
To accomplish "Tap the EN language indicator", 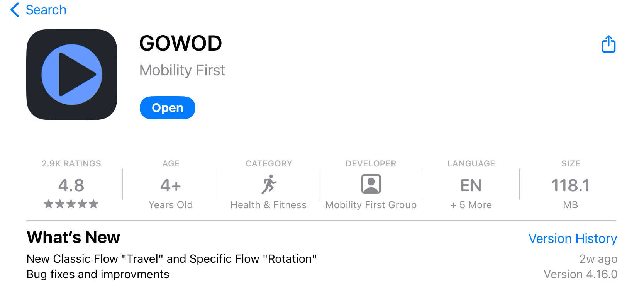I will click(x=471, y=186).
